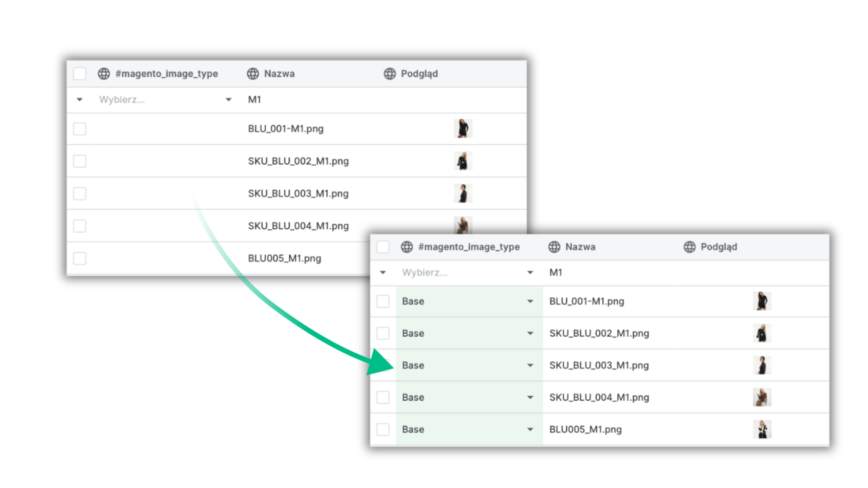Screen dimensions: 868x488
Task: Open SKU_BLU_002_M1.png thumbnail in back table
Action: tap(463, 161)
